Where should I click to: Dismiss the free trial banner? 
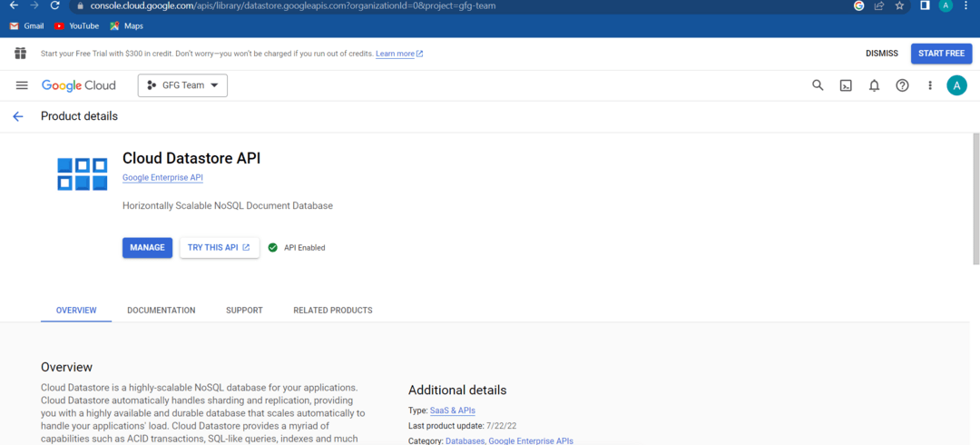pyautogui.click(x=882, y=54)
